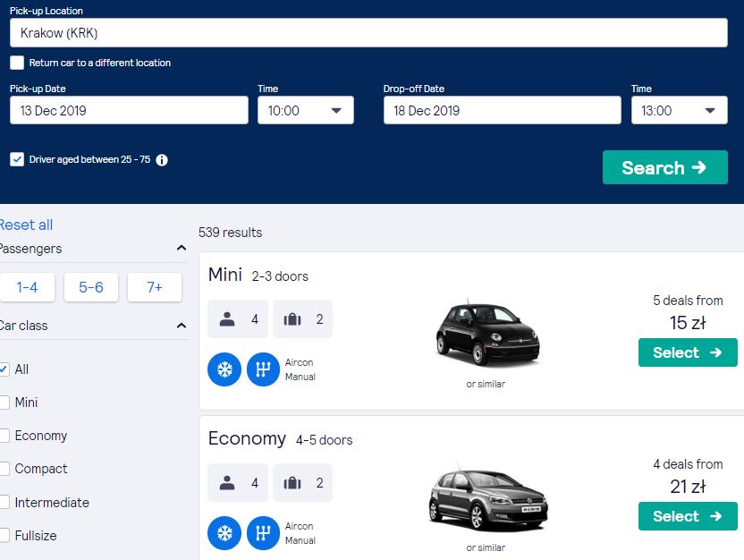The height and width of the screenshot is (560, 744).
Task: Select the Mini car deal
Action: tap(688, 352)
